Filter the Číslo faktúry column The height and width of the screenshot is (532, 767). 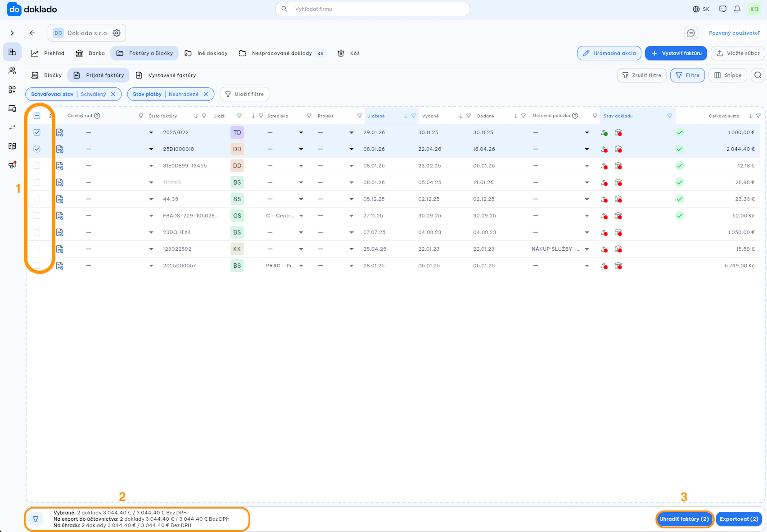(204, 116)
